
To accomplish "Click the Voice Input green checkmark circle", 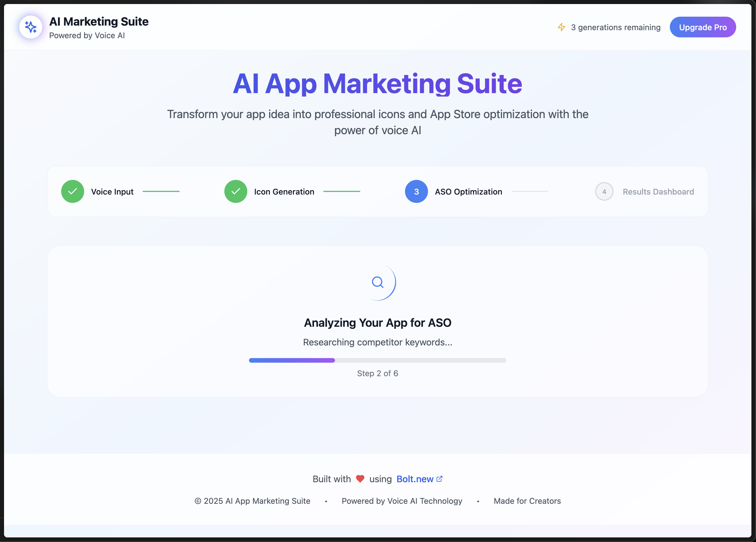I will point(73,191).
